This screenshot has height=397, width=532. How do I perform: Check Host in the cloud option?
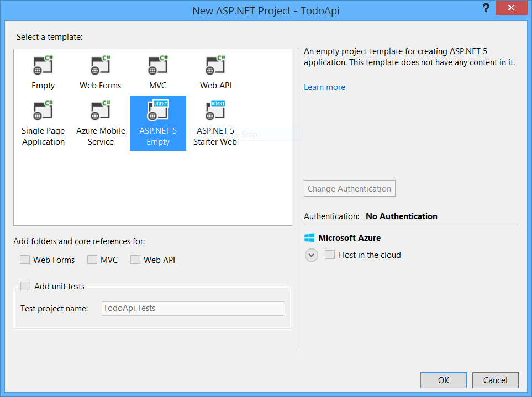tap(330, 255)
